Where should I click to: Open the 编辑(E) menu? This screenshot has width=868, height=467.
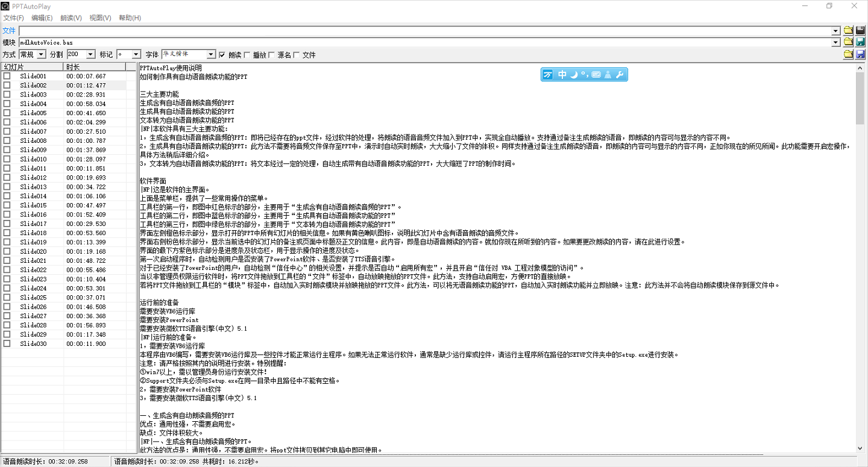pos(42,17)
